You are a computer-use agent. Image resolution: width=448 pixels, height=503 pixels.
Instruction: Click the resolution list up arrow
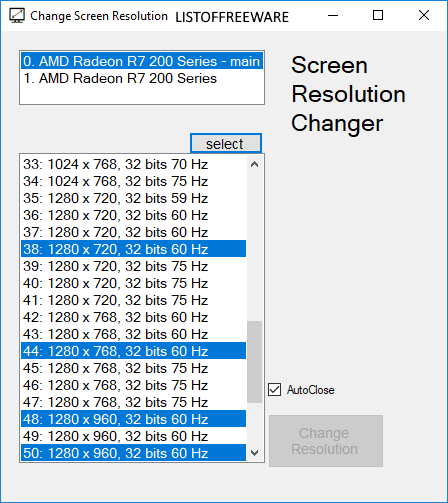coord(255,164)
